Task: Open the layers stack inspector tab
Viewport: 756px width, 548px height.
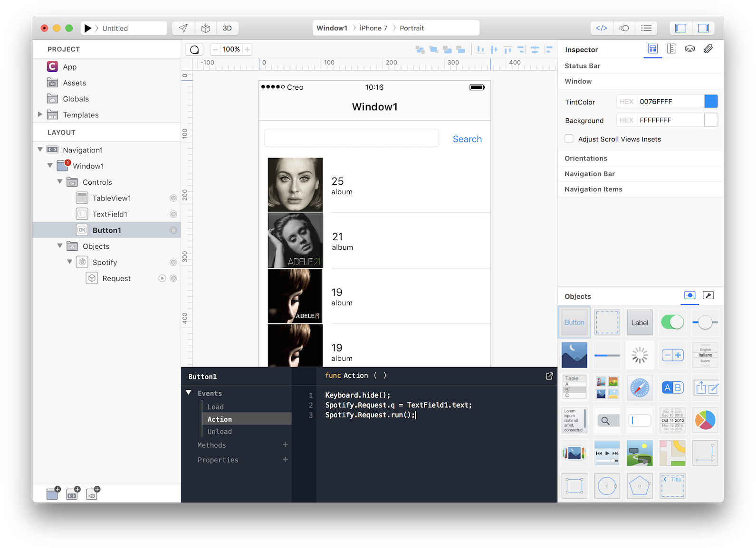Action: pos(689,49)
